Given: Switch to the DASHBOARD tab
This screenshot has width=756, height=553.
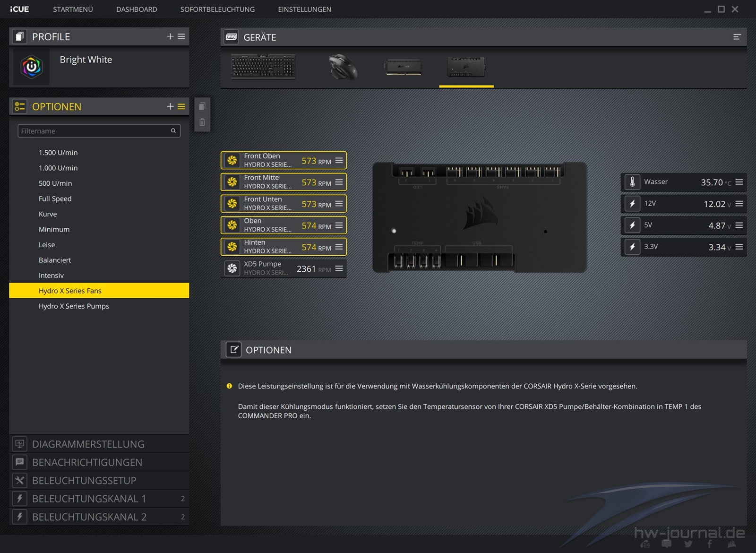Looking at the screenshot, I should pos(137,9).
